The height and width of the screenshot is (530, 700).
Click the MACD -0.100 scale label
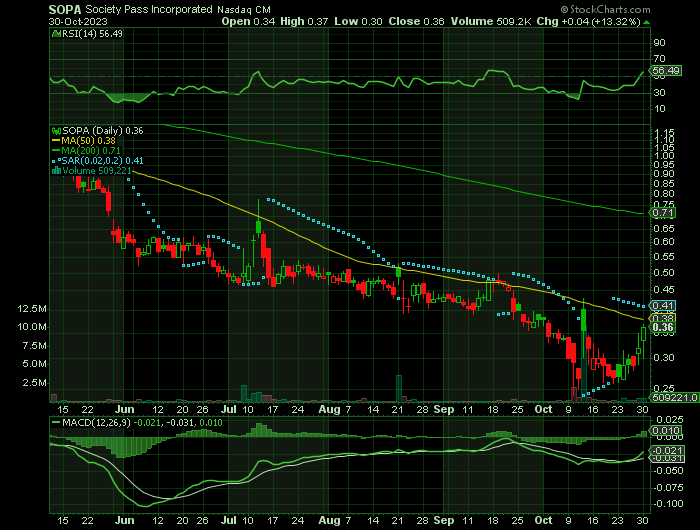click(669, 504)
